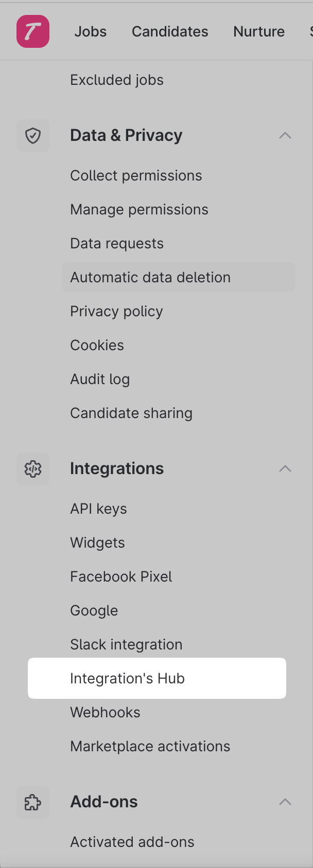
Task: Go to Facebook Pixel settings
Action: [121, 577]
